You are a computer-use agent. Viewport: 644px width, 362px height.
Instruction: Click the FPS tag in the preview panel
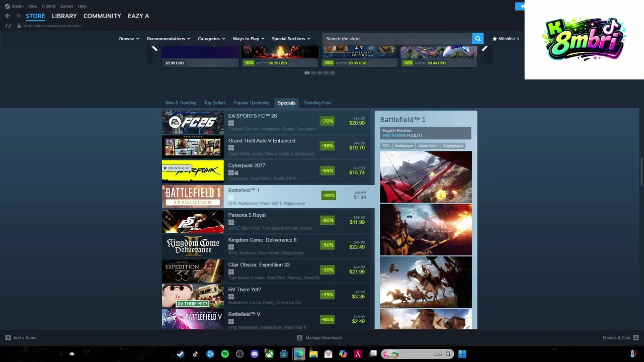coord(386,146)
